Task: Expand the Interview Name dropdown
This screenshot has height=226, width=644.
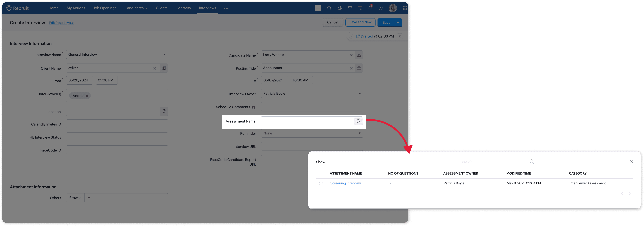Action: pos(165,54)
